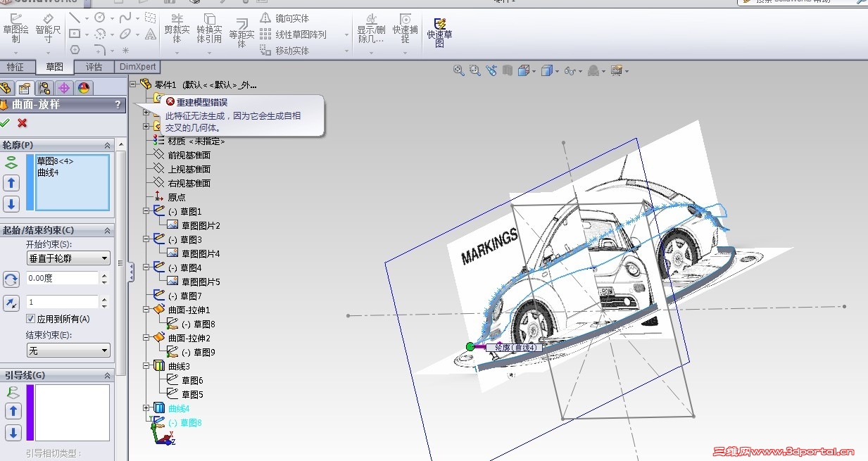Move guide curve down in 引导线 list
Screen dimensions: 868x461
(13, 432)
